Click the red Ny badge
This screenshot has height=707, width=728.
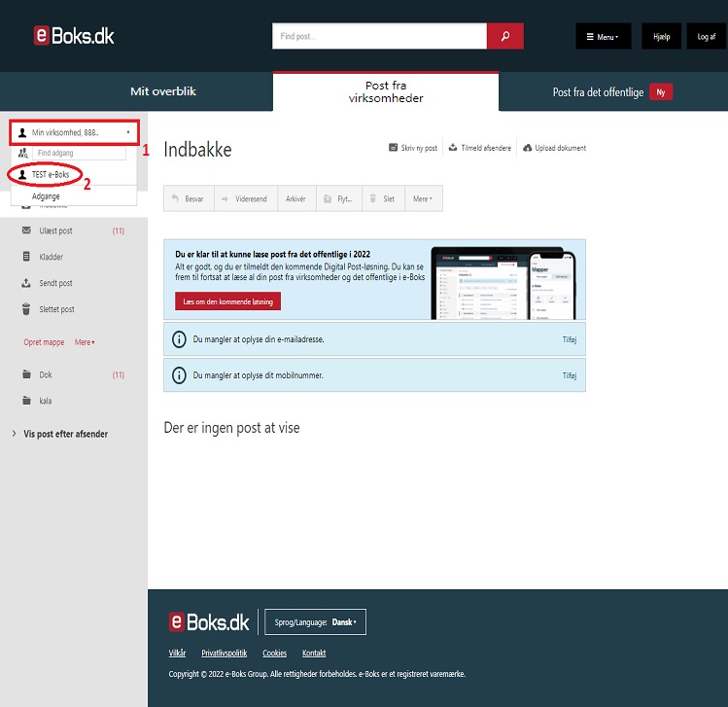pos(661,92)
